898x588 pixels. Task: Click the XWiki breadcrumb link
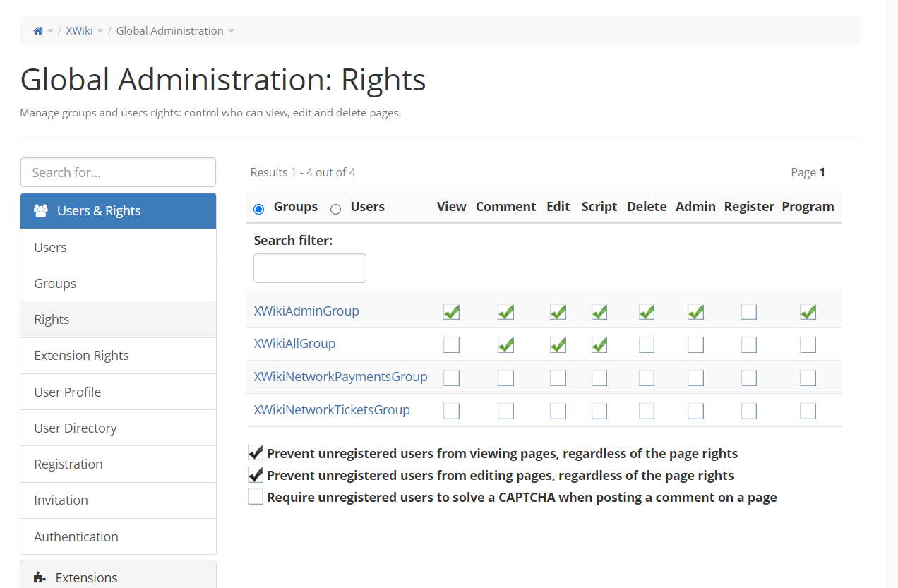click(79, 31)
